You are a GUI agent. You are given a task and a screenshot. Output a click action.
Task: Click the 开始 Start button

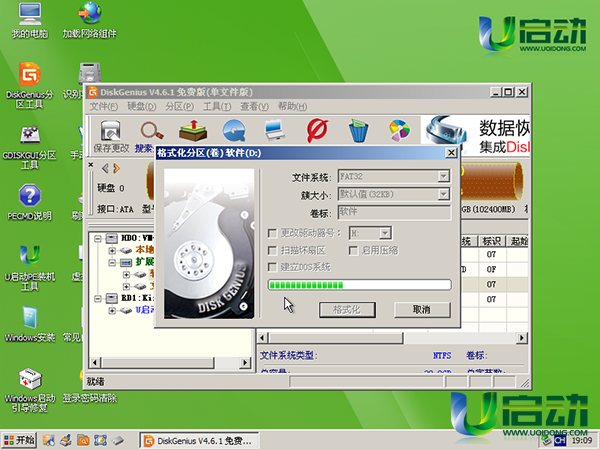[x=19, y=440]
